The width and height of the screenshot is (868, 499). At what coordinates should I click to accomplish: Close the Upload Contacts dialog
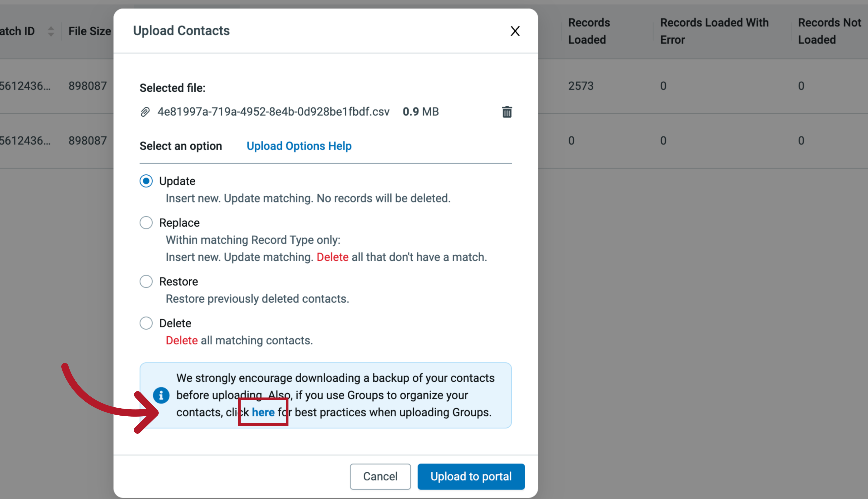coord(515,31)
